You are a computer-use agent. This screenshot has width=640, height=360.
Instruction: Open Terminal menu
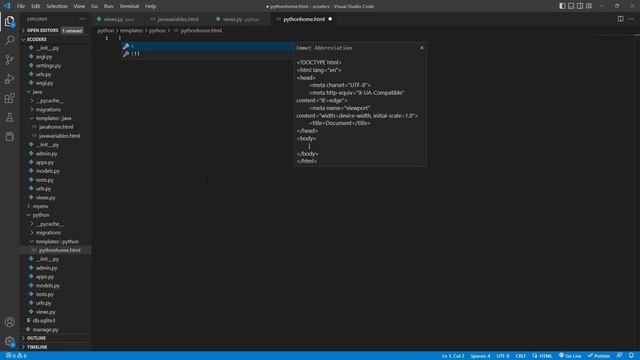coord(129,6)
